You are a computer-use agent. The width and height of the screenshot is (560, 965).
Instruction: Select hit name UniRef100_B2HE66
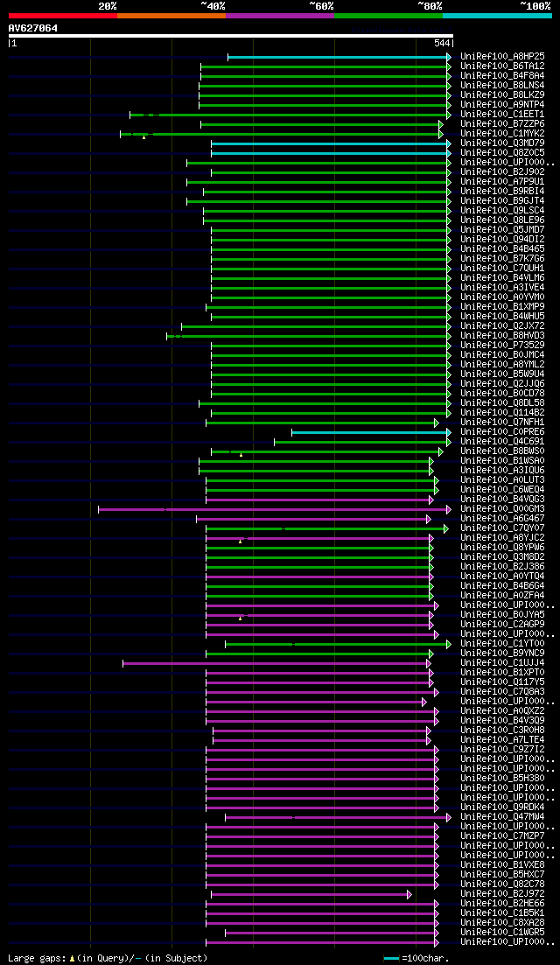pyautogui.click(x=502, y=904)
